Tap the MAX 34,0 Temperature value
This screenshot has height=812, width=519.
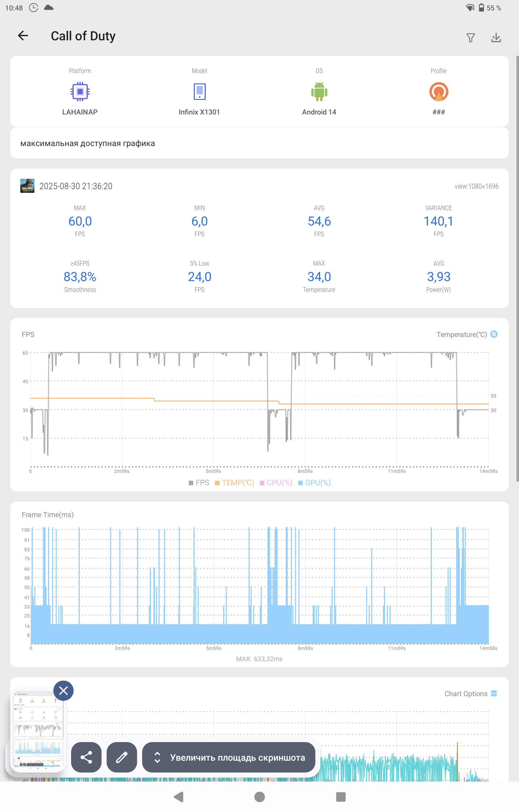(319, 277)
